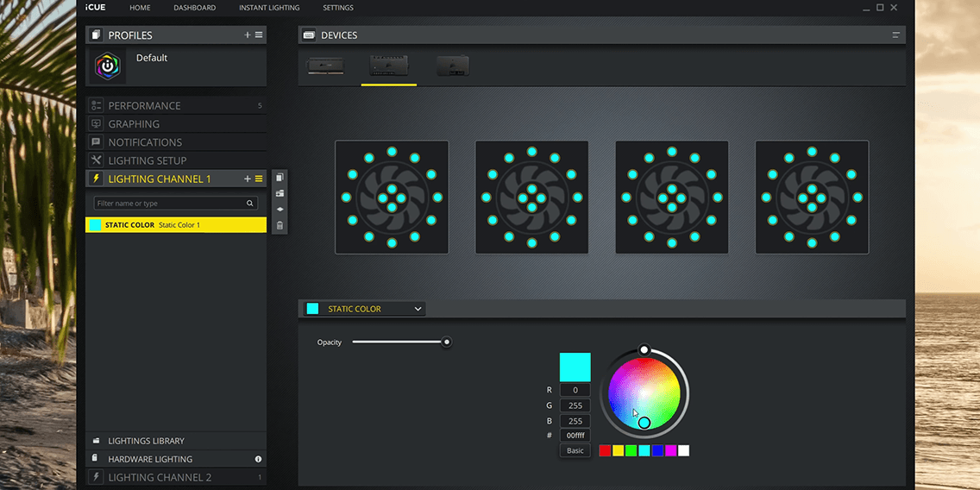Screen dimensions: 980x490
Task: Select the Static Color 1 layer row
Action: click(x=176, y=225)
